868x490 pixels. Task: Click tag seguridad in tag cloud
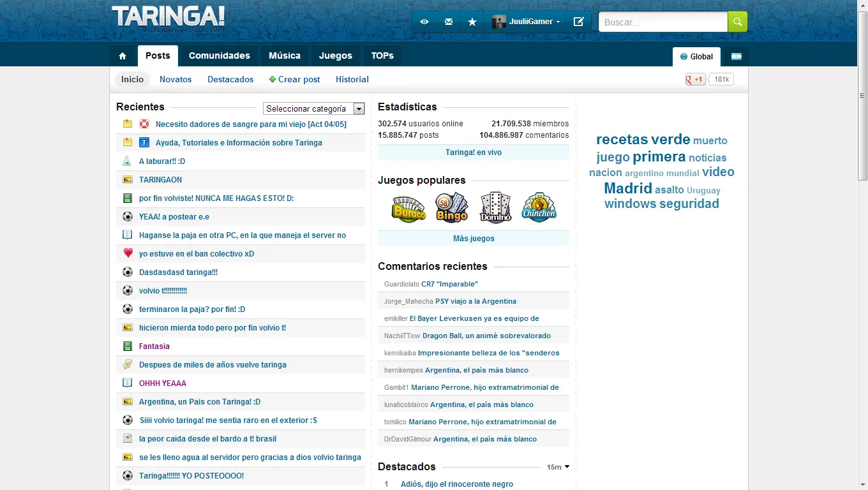point(689,204)
